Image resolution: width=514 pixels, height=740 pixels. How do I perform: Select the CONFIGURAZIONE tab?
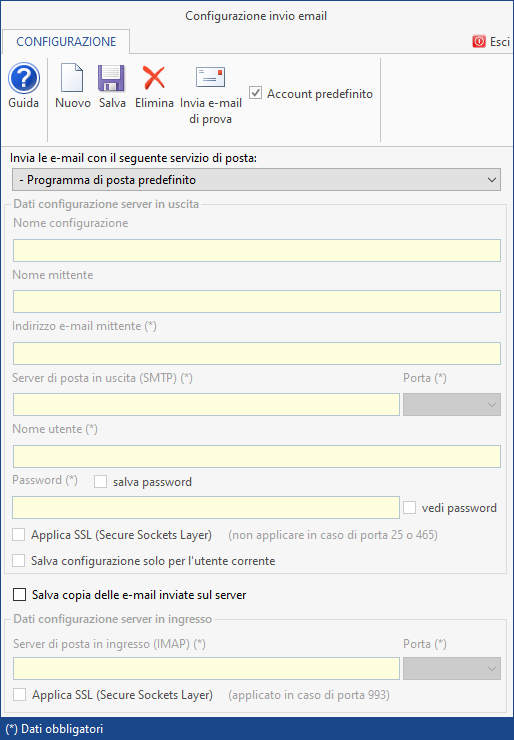click(66, 42)
